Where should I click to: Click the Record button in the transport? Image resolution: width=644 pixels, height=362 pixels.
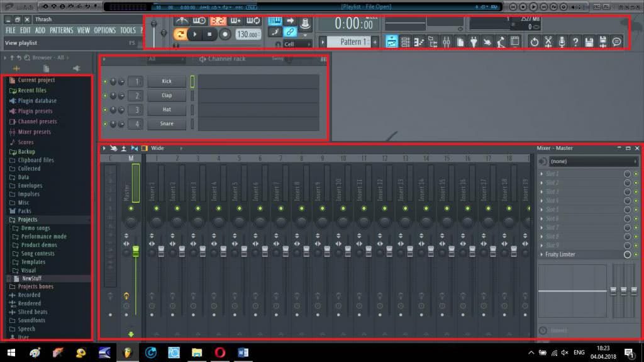click(x=225, y=34)
